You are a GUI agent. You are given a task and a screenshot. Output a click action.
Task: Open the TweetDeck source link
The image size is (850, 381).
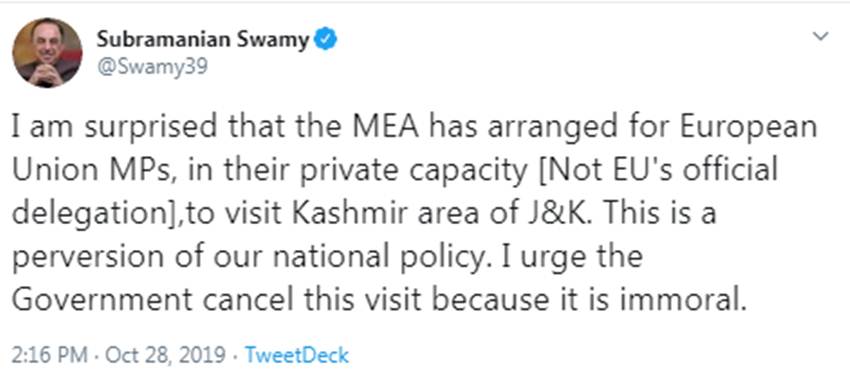pos(297,356)
